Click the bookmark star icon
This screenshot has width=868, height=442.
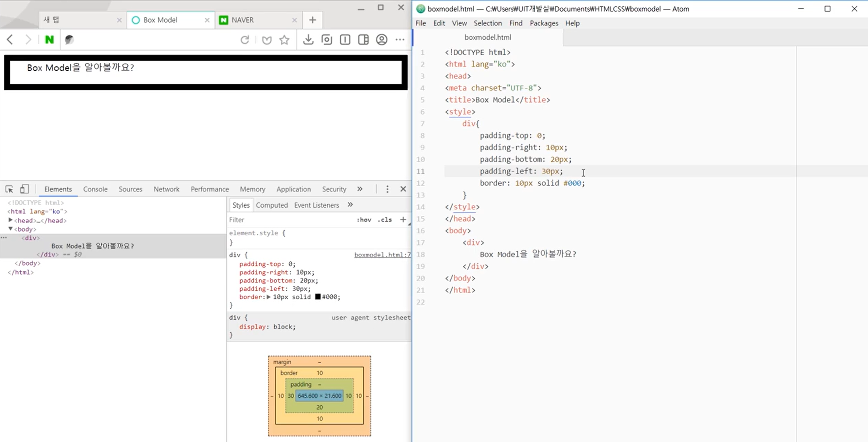pyautogui.click(x=284, y=40)
